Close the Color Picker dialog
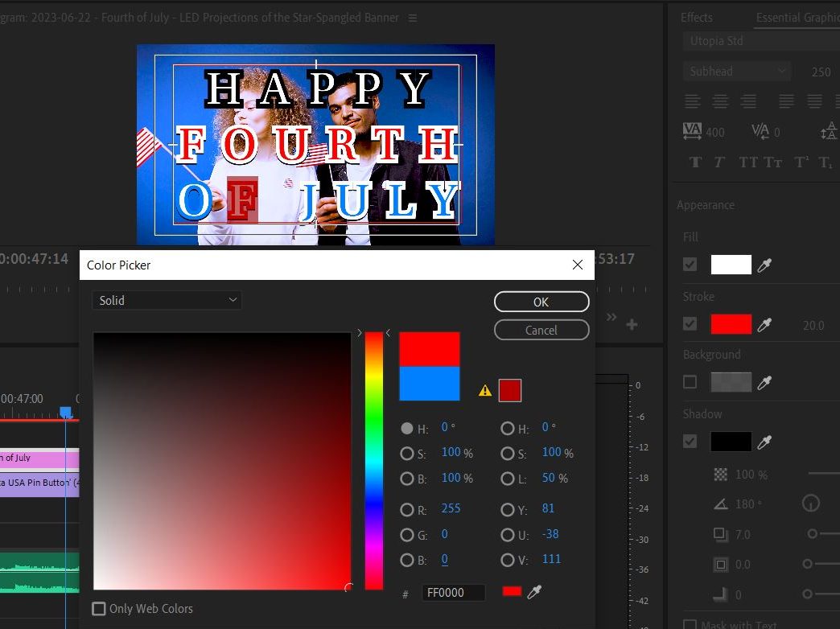The image size is (840, 629). tap(578, 265)
